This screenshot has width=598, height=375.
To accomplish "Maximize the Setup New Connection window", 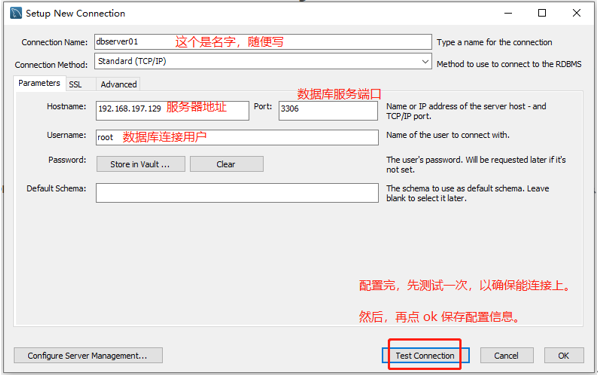I will pos(542,13).
